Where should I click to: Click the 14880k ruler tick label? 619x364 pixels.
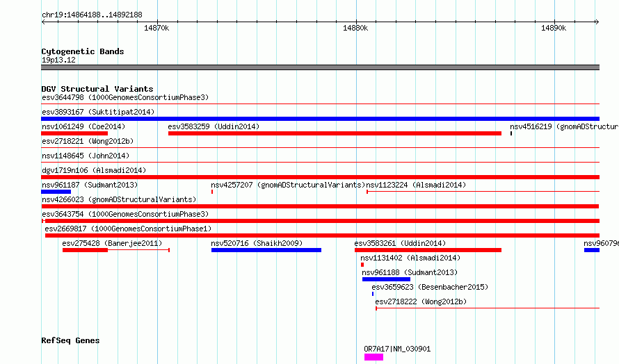355,28
